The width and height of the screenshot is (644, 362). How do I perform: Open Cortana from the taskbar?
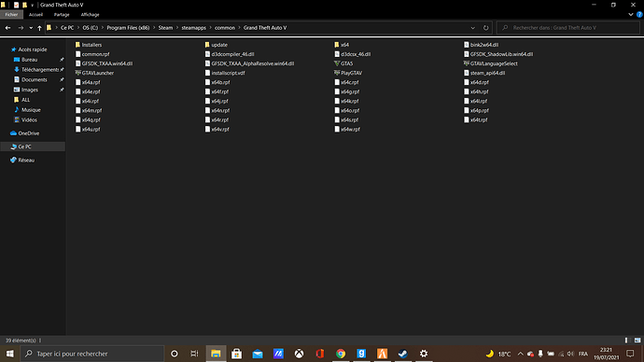point(175,354)
